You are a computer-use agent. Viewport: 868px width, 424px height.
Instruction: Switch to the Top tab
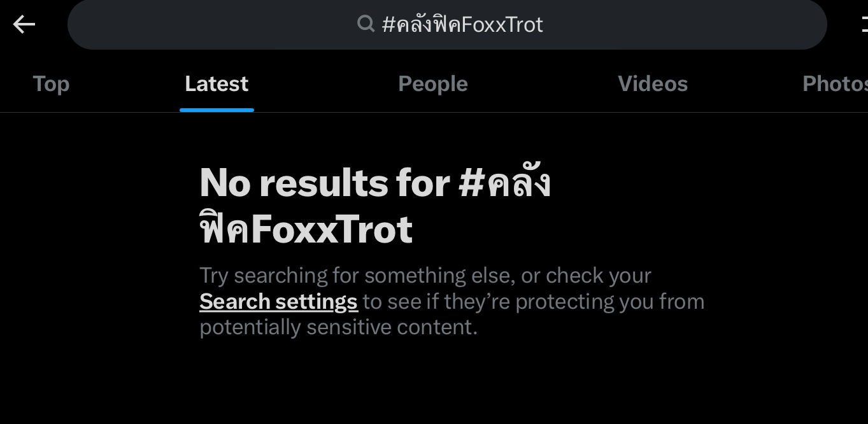[x=51, y=84]
